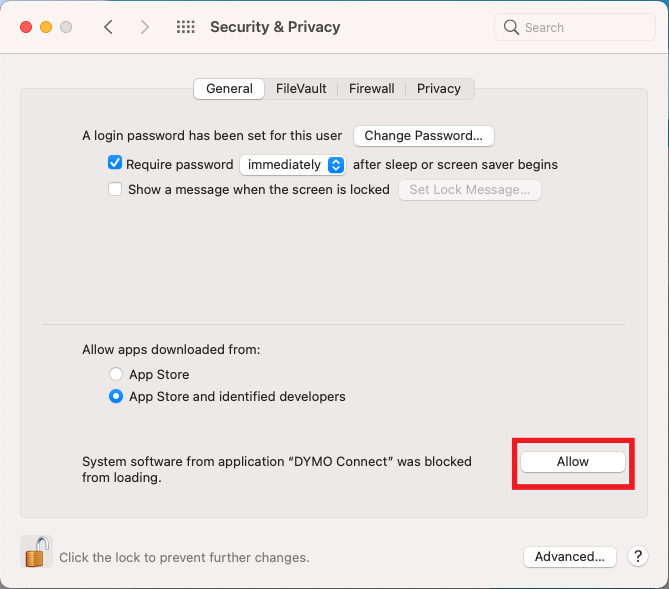
Task: Click the Change Password button
Action: [424, 136]
